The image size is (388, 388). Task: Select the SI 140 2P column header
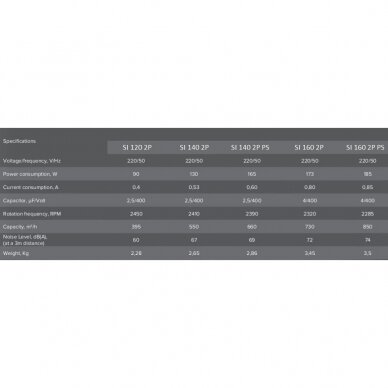point(194,147)
